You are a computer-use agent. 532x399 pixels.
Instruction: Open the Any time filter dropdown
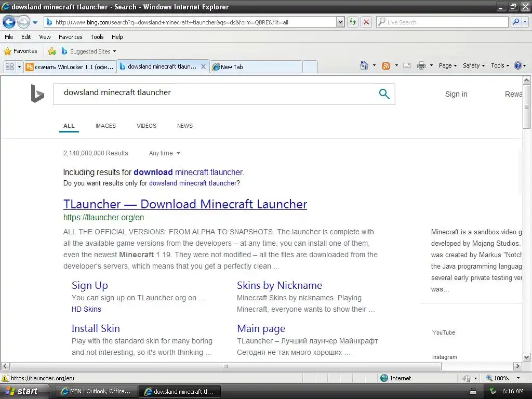(x=165, y=153)
